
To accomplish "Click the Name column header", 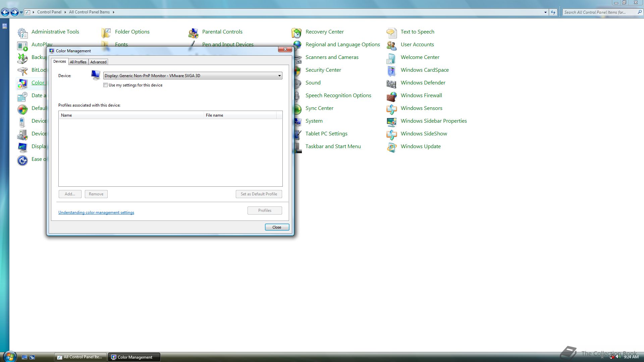I will 131,115.
